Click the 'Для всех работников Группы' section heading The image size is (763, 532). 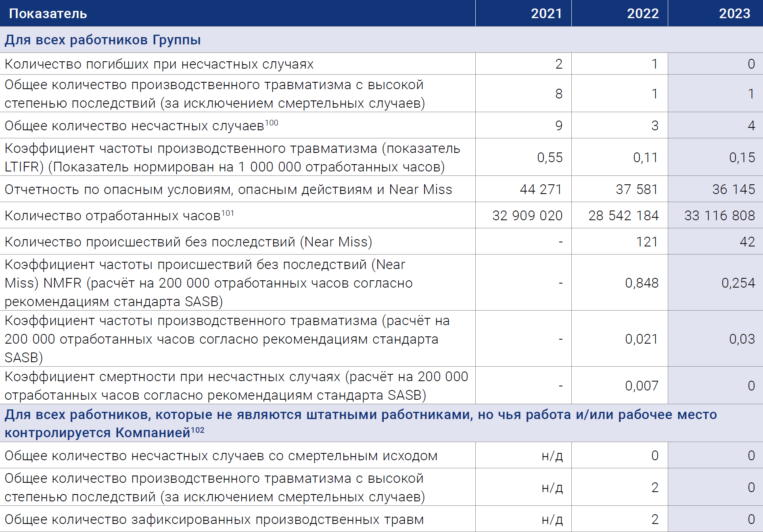(103, 40)
